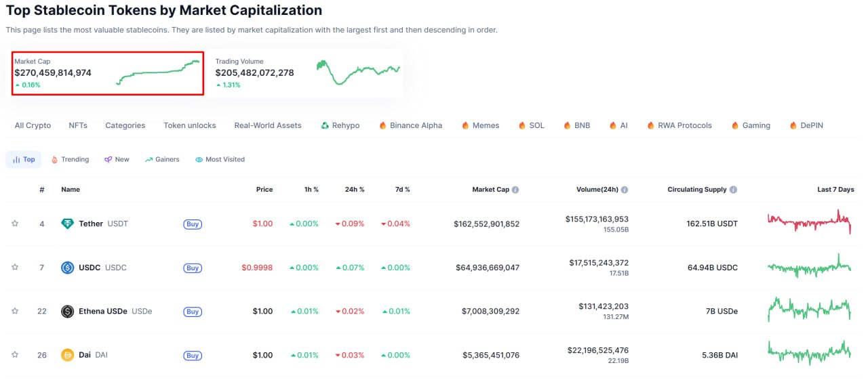
Task: Sort table by 7d % column
Action: click(x=402, y=190)
